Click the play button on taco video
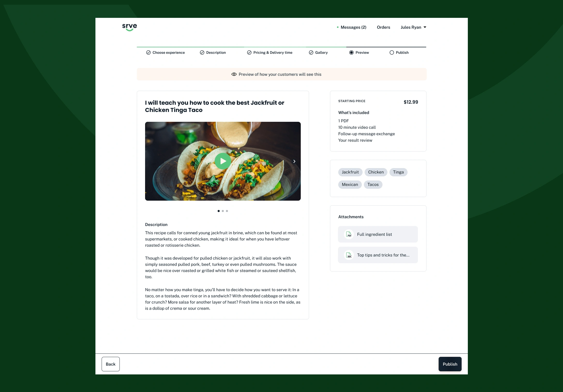563x392 pixels. 223,161
